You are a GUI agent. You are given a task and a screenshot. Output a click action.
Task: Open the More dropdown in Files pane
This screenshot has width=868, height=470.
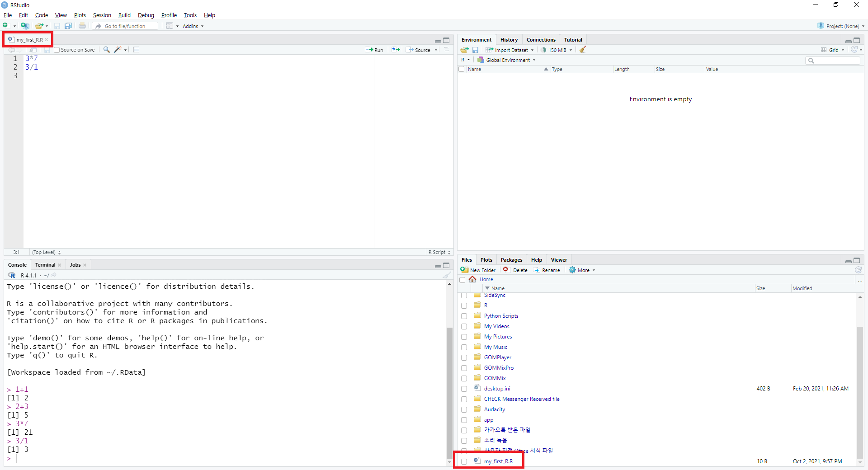(x=582, y=270)
